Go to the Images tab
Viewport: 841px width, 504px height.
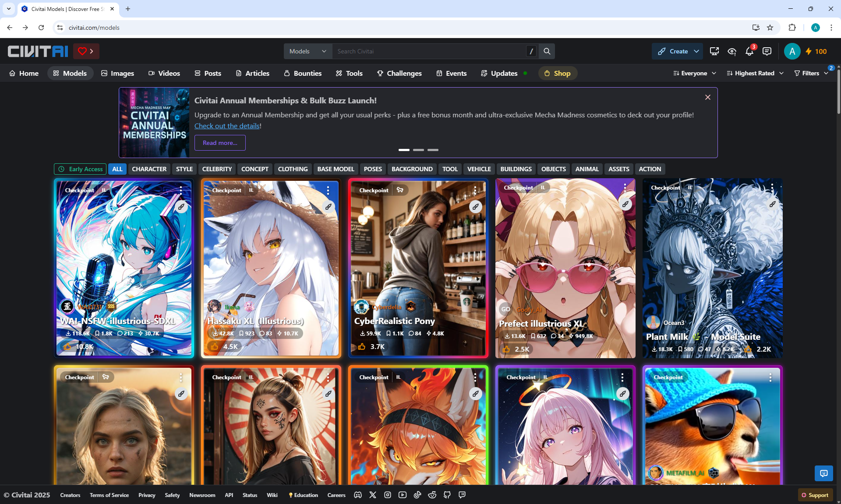[117, 73]
